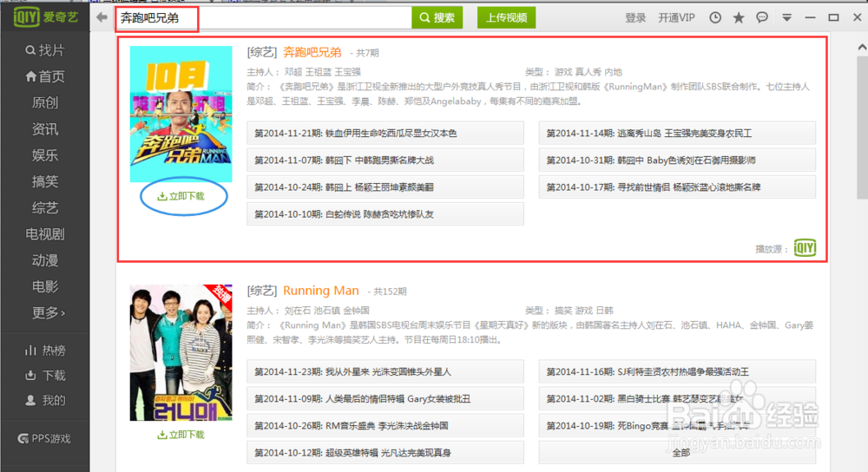This screenshot has width=868, height=472.
Task: Go back using the back arrow
Action: [102, 17]
